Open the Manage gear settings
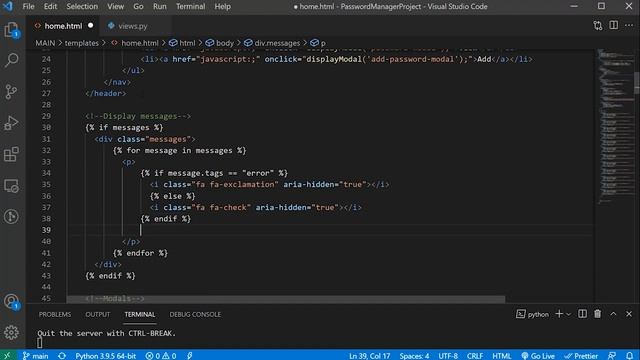 (x=11, y=333)
